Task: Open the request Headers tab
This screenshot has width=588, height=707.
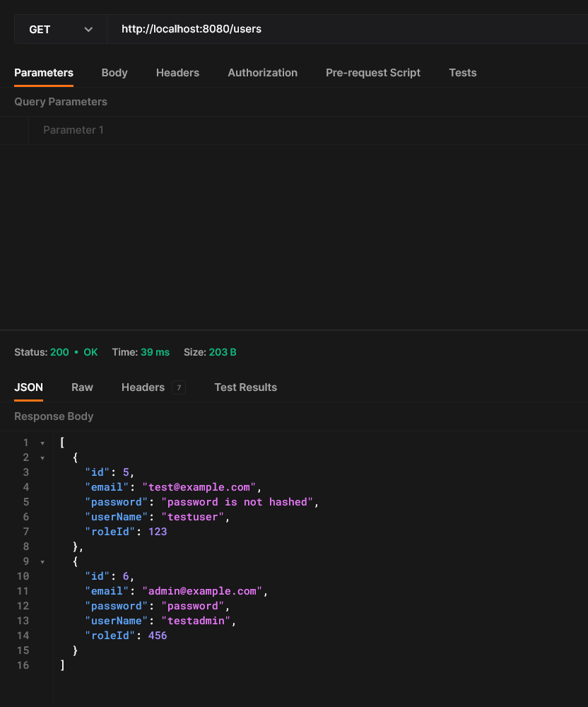Action: click(177, 73)
